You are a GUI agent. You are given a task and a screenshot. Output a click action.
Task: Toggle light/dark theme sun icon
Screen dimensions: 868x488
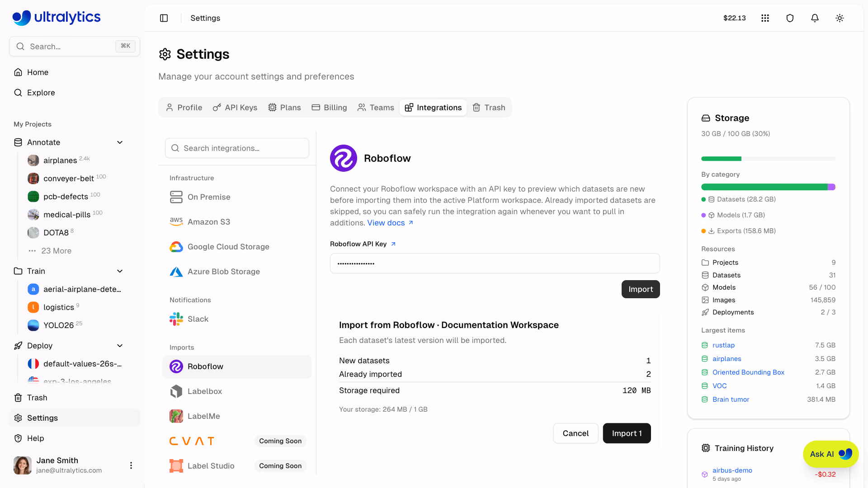[x=840, y=18]
